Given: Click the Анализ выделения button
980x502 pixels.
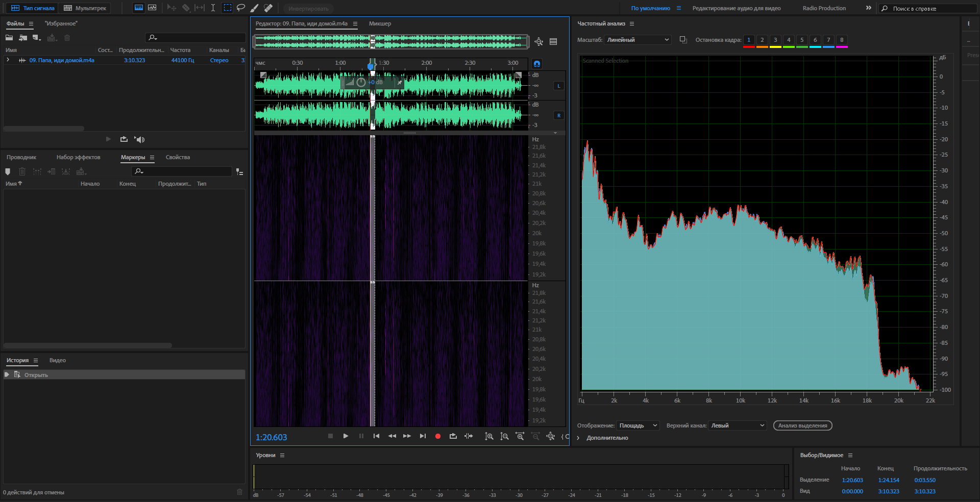Looking at the screenshot, I should [x=802, y=425].
